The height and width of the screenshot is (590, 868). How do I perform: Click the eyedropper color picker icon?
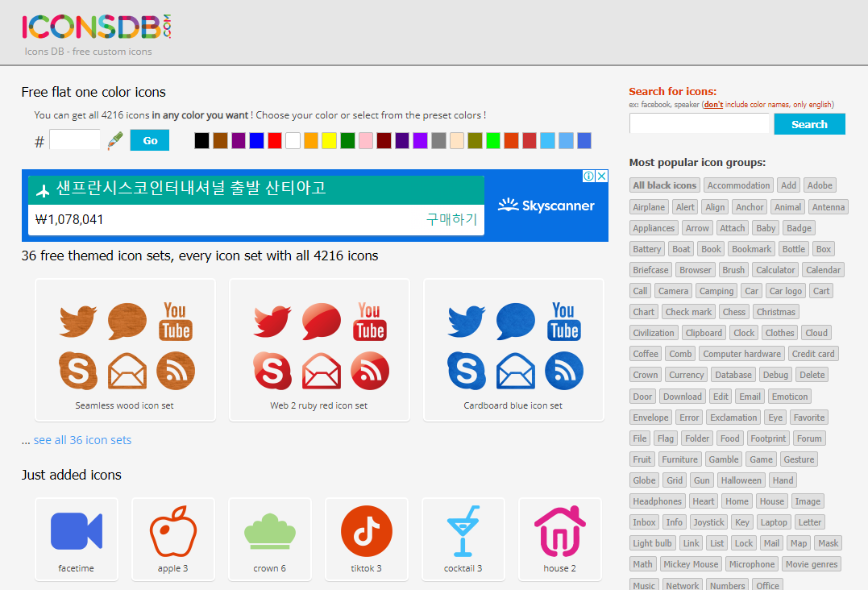(115, 140)
